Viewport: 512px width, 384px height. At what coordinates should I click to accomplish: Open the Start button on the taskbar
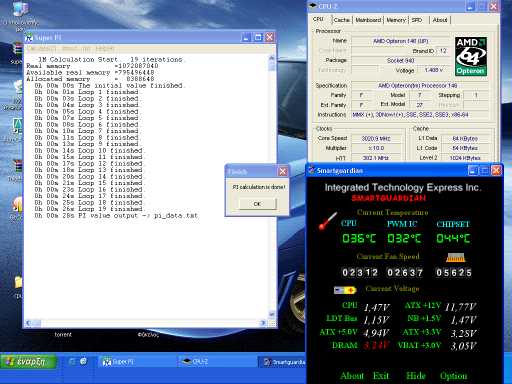(28, 362)
